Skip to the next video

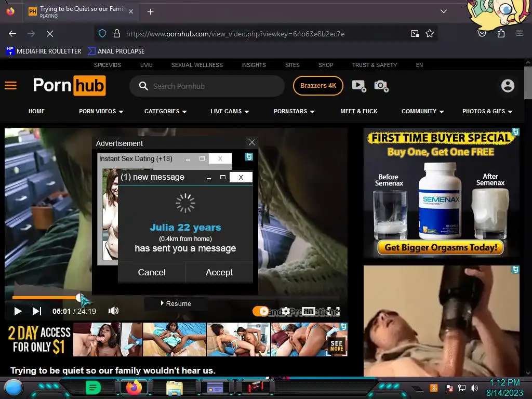[x=37, y=311]
